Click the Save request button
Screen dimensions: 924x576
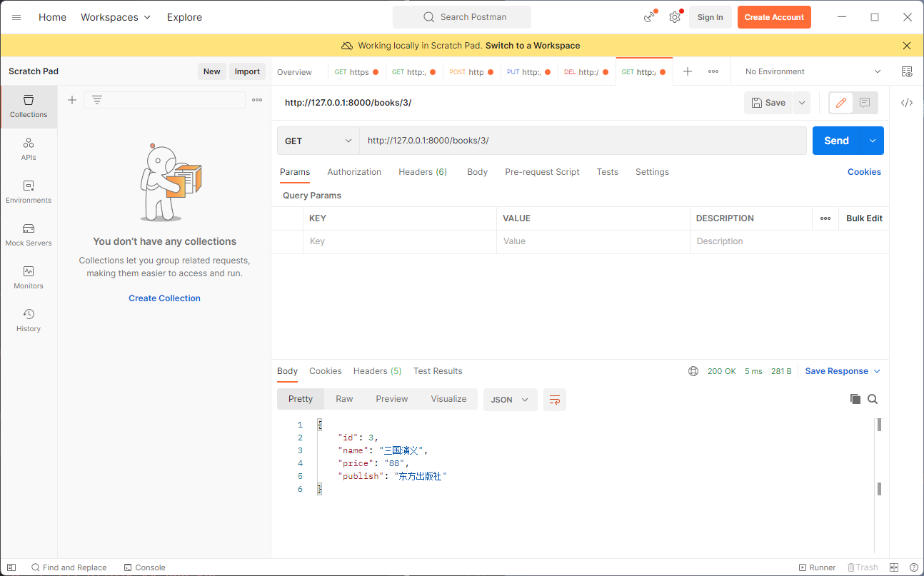pos(768,103)
